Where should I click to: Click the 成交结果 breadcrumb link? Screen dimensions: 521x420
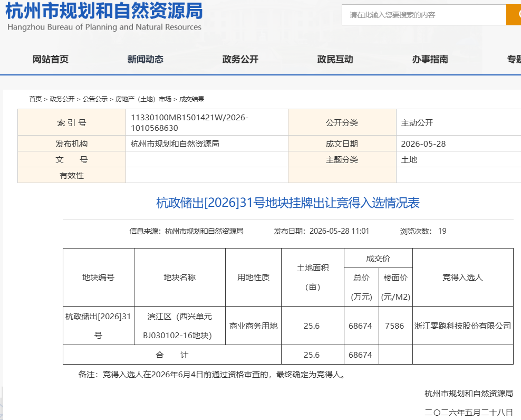[x=192, y=99]
